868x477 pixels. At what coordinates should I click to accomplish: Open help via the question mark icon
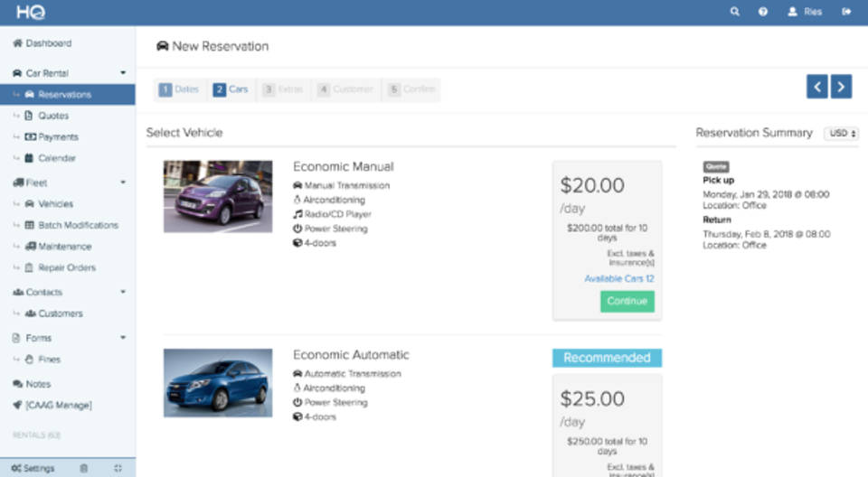pos(763,12)
